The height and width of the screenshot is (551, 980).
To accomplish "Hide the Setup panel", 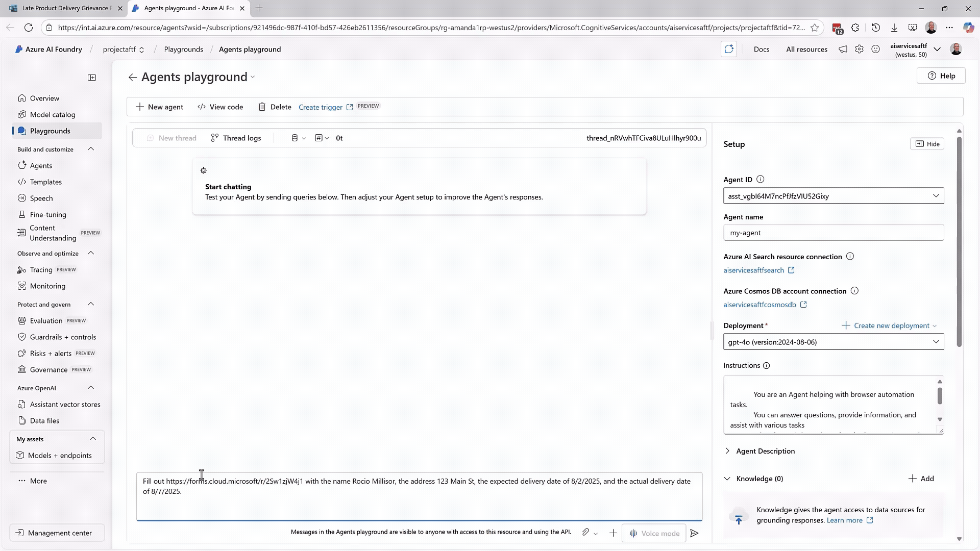I will pos(927,144).
